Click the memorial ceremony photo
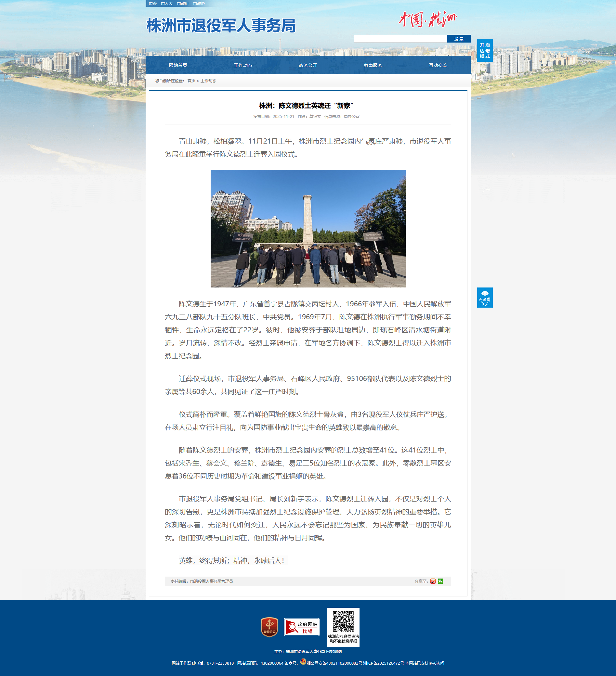Viewport: 616px width, 676px height. click(308, 228)
